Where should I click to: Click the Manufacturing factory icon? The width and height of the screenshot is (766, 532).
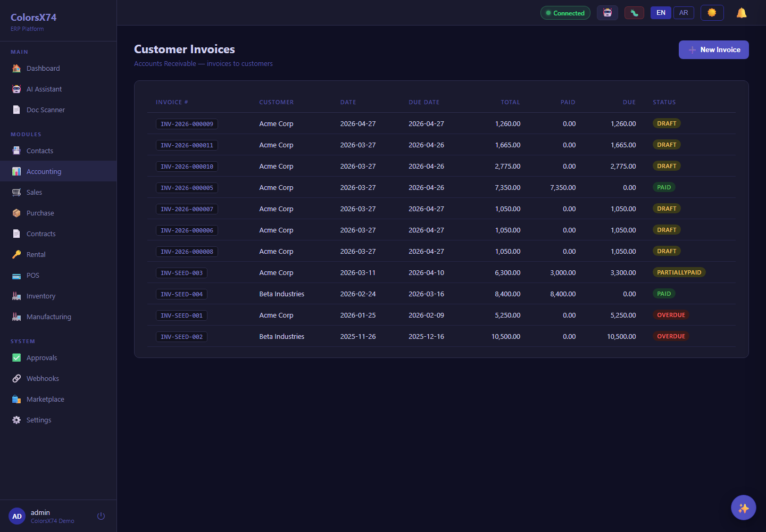pos(16,317)
